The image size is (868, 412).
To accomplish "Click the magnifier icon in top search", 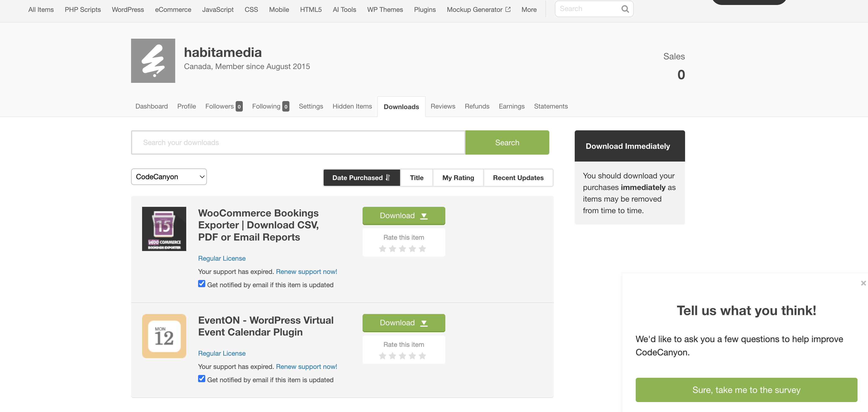I will click(x=625, y=9).
